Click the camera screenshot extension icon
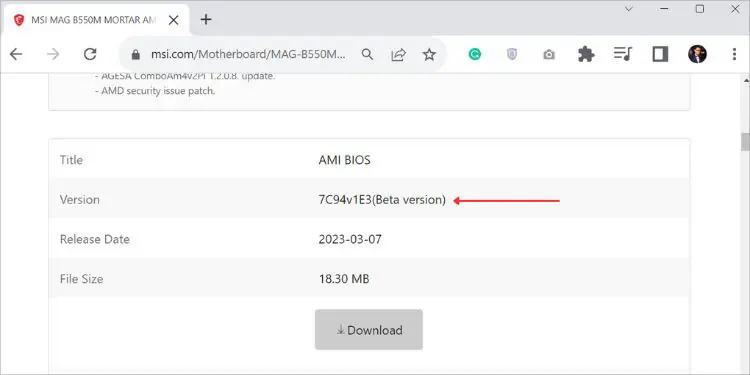The height and width of the screenshot is (375, 750). tap(549, 55)
